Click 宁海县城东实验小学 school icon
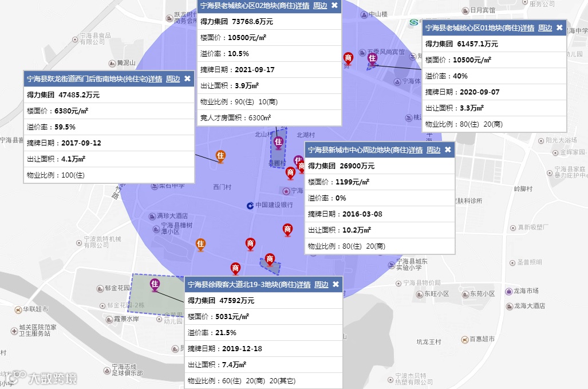 tap(392, 265)
